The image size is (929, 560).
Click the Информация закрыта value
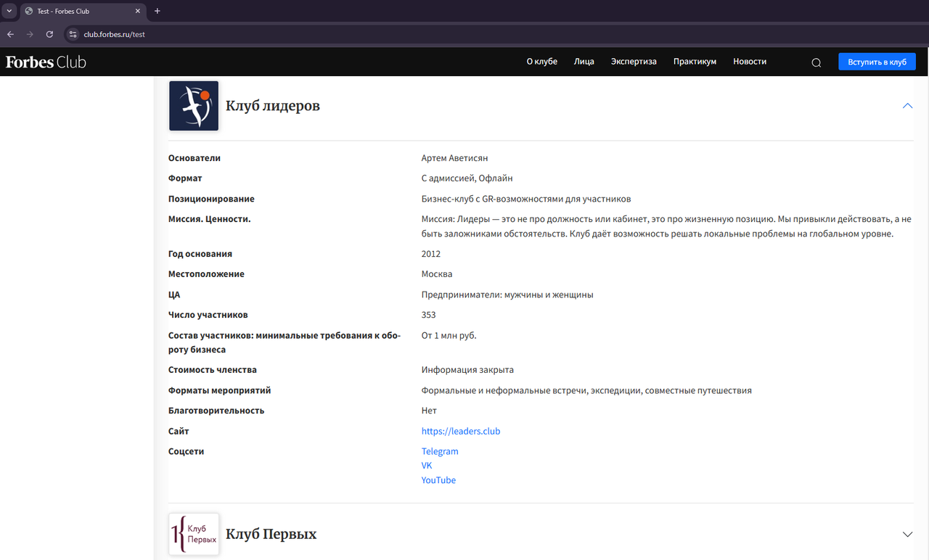(467, 370)
